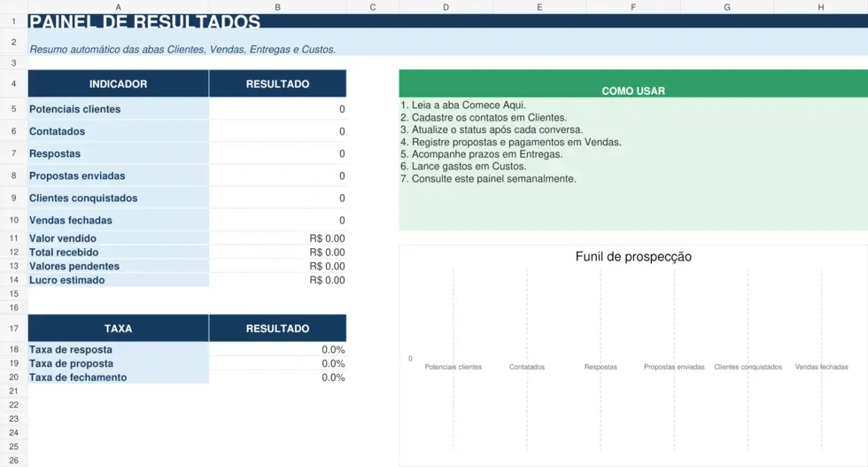The width and height of the screenshot is (868, 467).
Task: Click the chart axis label Propostas enviadas
Action: pyautogui.click(x=674, y=367)
